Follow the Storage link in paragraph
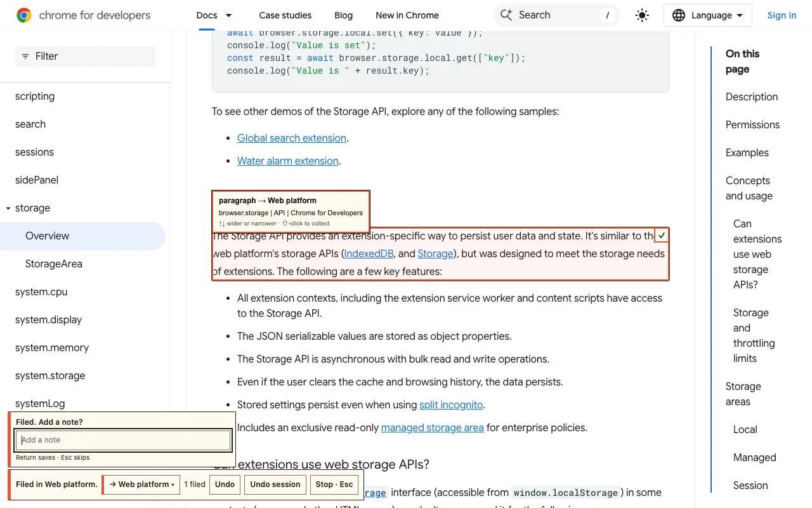 [435, 254]
